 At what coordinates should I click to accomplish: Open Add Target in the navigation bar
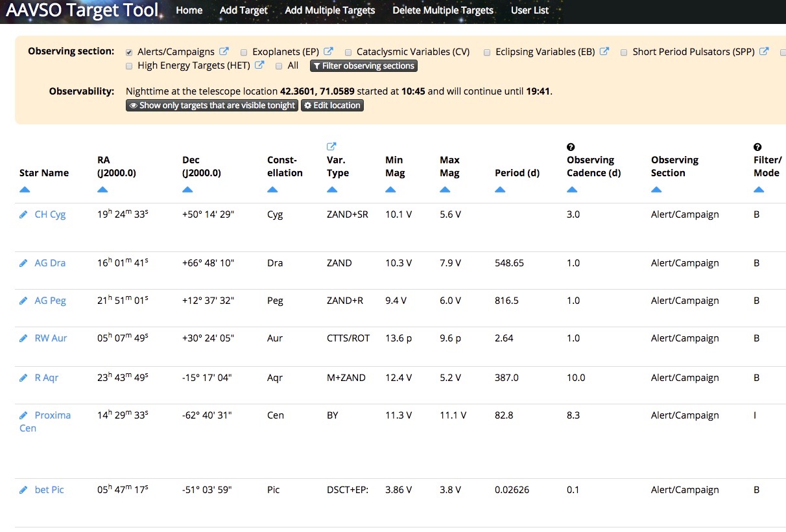pos(243,10)
